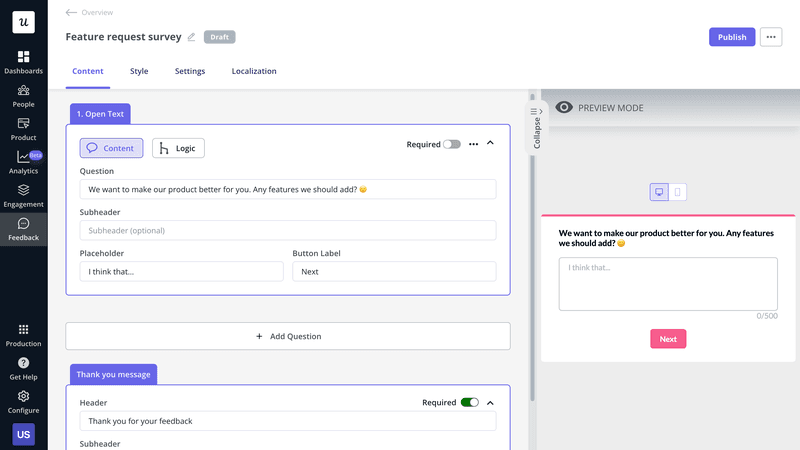Collapse the Open Text question card
The width and height of the screenshot is (800, 450).
pos(490,143)
